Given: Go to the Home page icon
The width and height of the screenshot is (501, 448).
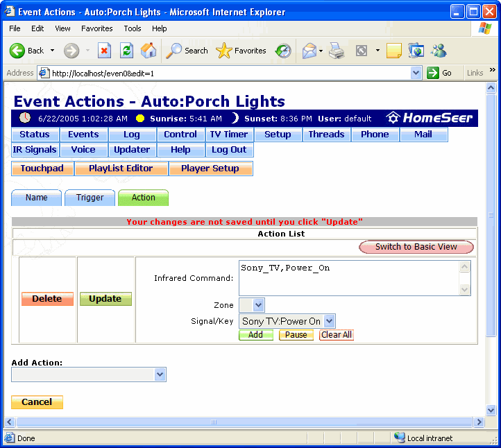Looking at the screenshot, I should [x=148, y=51].
